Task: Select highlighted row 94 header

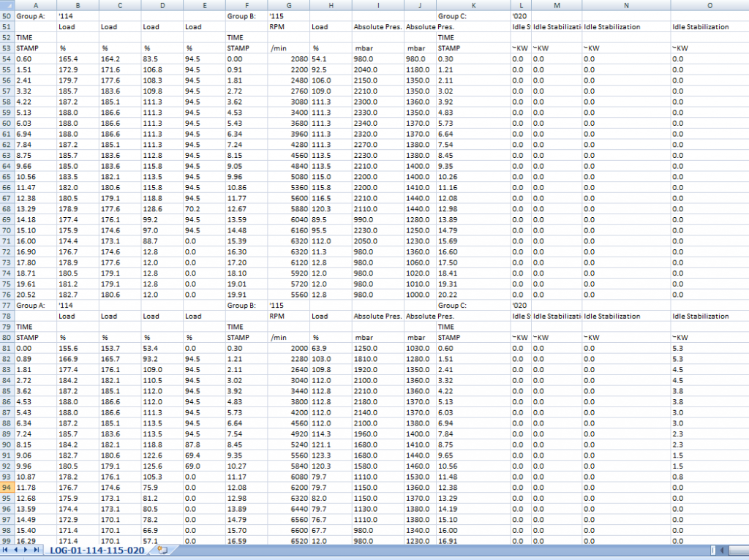Action: (x=7, y=488)
